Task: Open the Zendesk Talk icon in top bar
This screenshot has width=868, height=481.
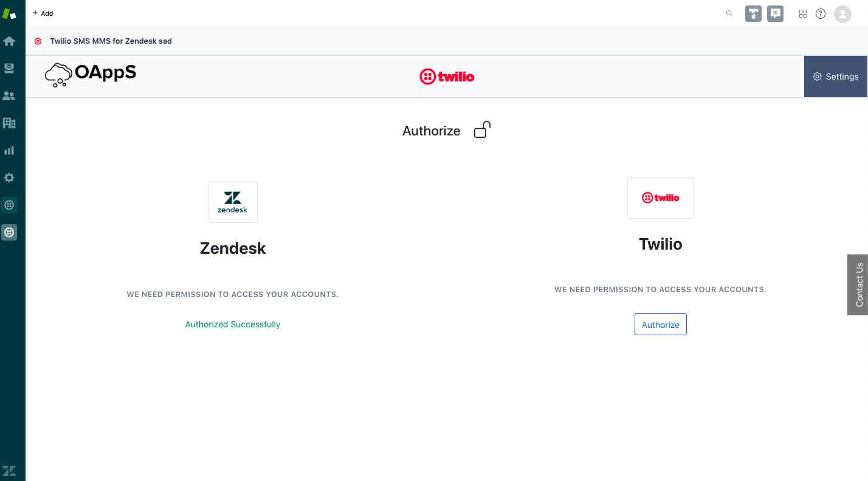Action: click(x=753, y=13)
